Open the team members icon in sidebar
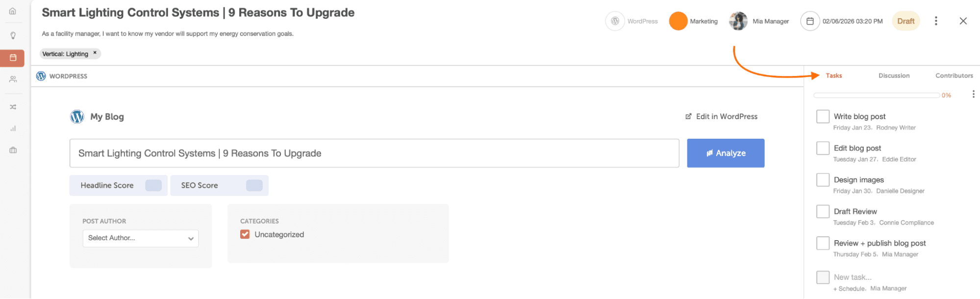 click(x=13, y=79)
